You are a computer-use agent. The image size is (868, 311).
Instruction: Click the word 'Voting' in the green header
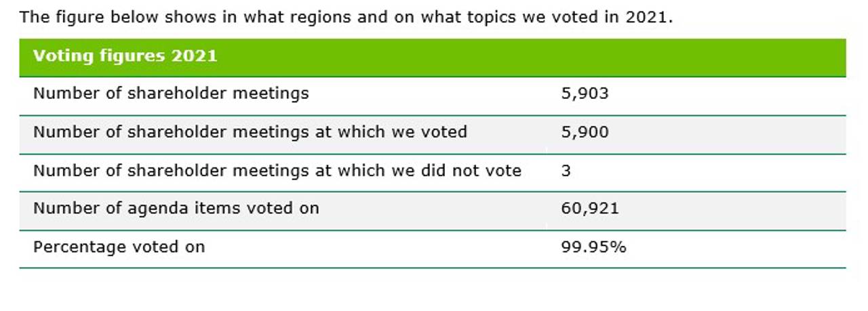coord(62,56)
